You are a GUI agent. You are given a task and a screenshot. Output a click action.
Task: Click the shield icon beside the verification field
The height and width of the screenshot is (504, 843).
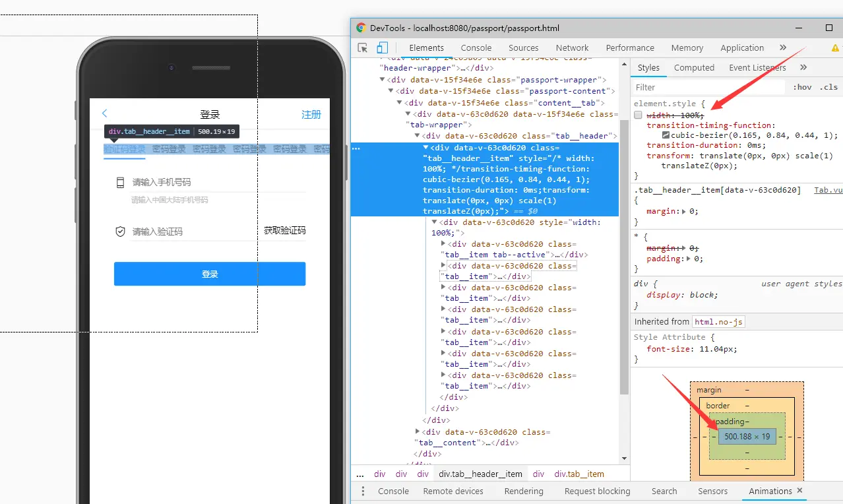tap(120, 232)
